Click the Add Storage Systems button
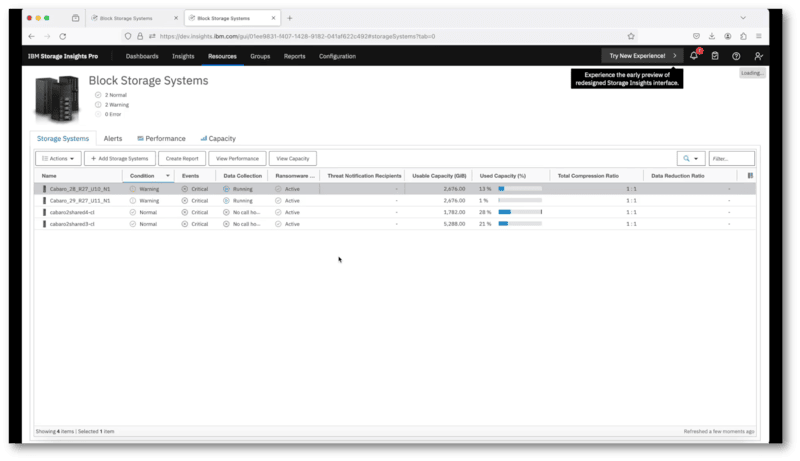The height and width of the screenshot is (461, 800). [120, 158]
